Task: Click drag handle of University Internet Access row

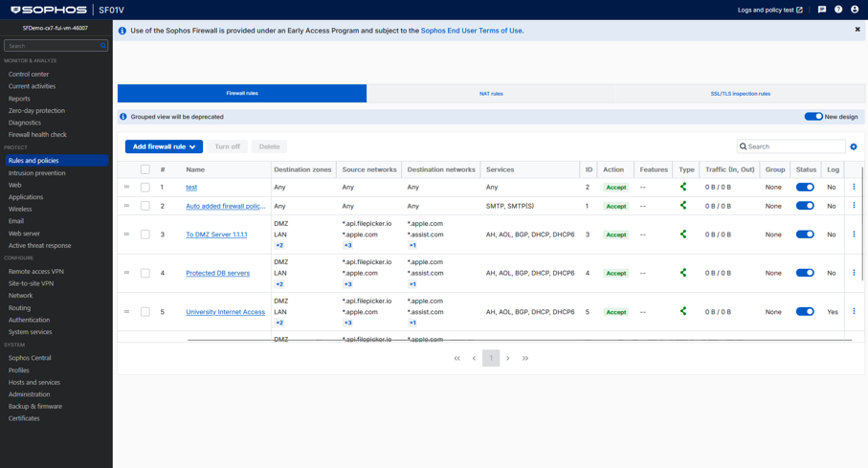Action: (x=126, y=311)
